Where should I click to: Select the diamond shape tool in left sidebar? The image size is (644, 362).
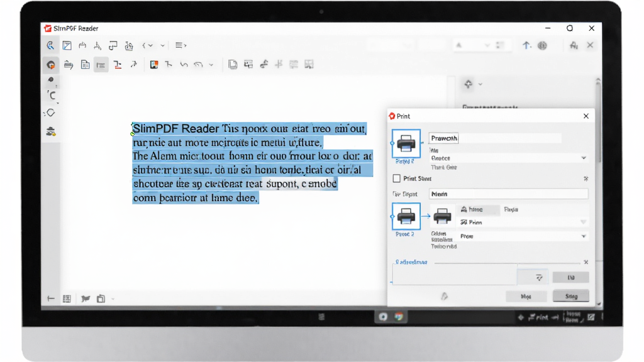50,112
